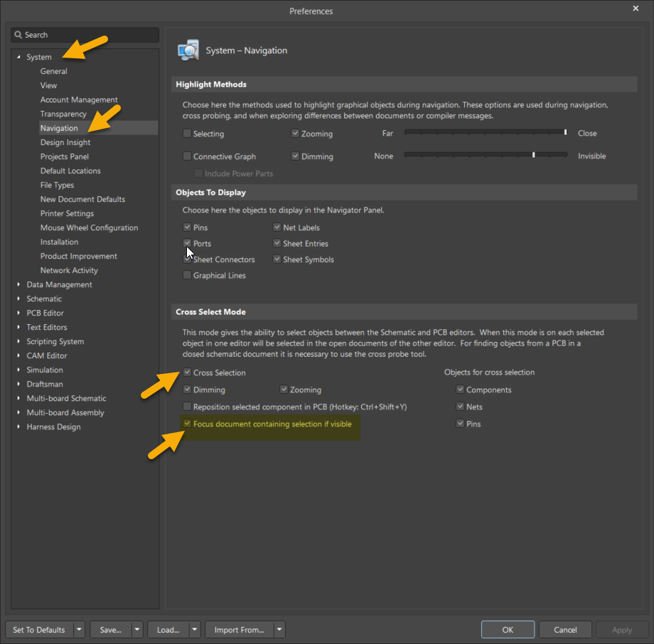Open Printer Settings page

pos(67,213)
